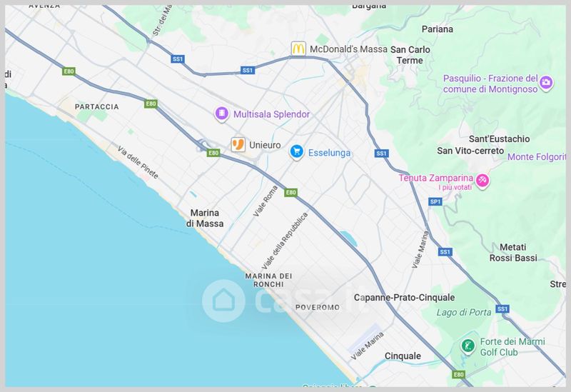Select the Partaccia area label
The image size is (571, 392).
coord(96,106)
